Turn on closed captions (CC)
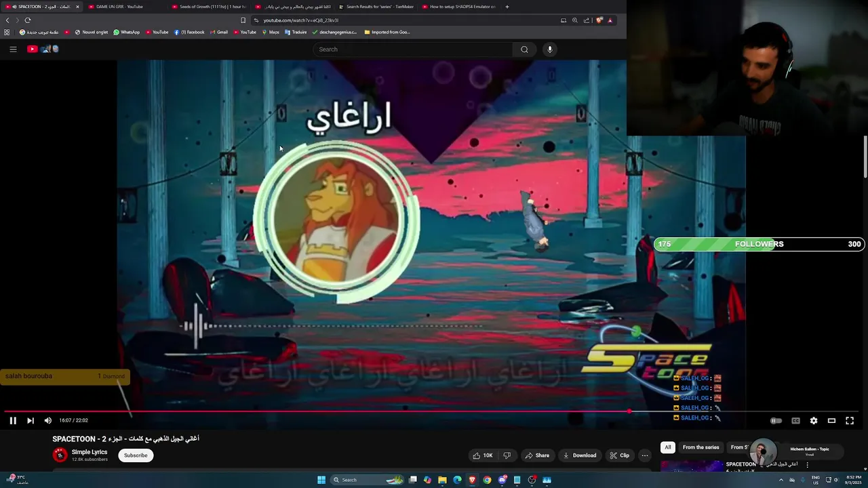868x488 pixels. pyautogui.click(x=795, y=420)
